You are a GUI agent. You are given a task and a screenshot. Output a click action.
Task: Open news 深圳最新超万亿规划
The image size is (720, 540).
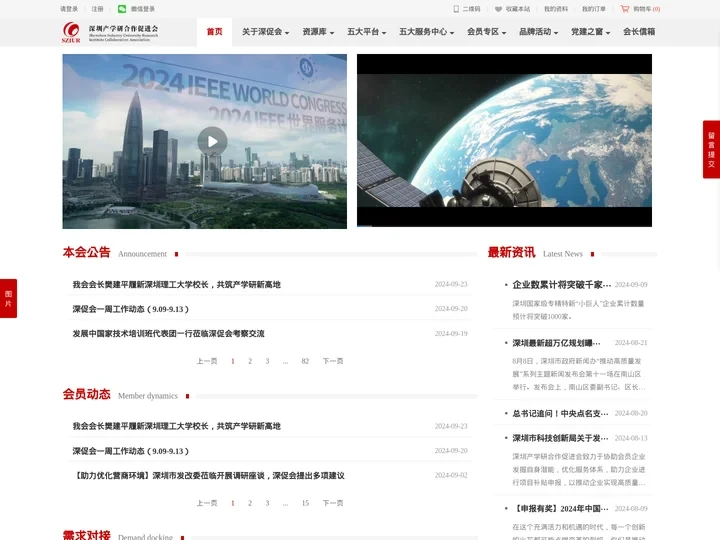coord(557,343)
